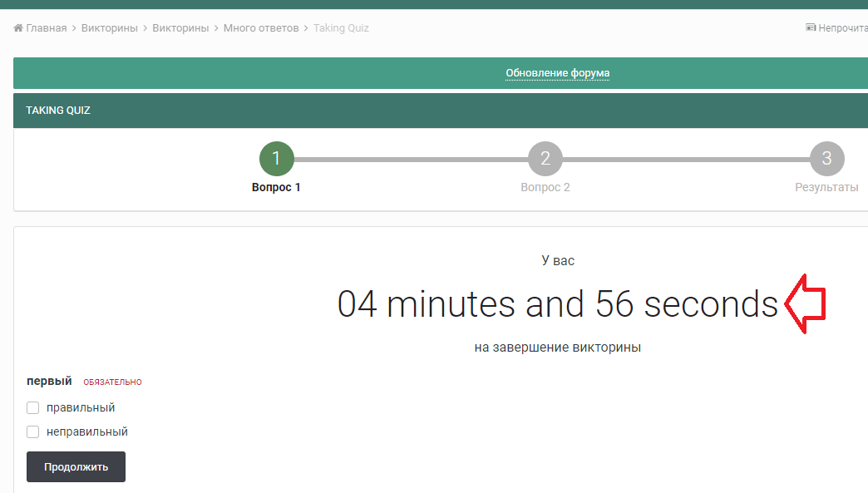The height and width of the screenshot is (493, 868).
Task: Open the Главная breadcrumb link
Action: click(x=47, y=27)
